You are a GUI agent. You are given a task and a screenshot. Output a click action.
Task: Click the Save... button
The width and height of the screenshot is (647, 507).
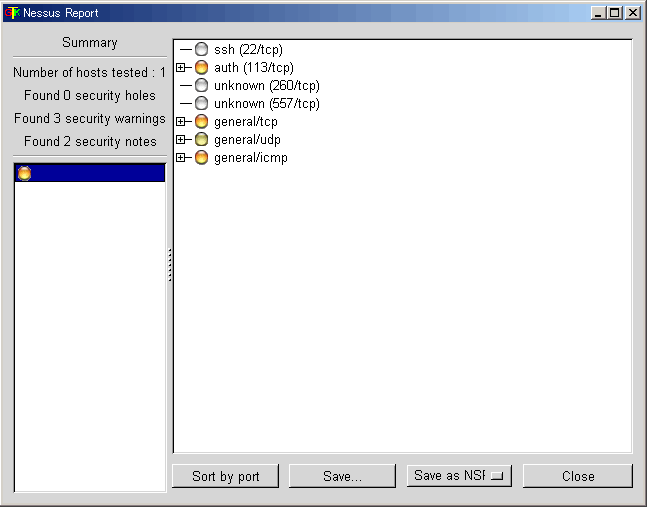[x=342, y=476]
